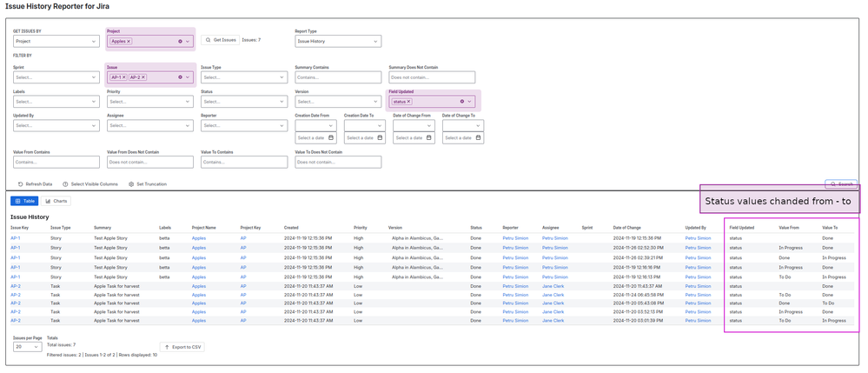
Task: Click the Field Updated column header
Action: click(742, 228)
